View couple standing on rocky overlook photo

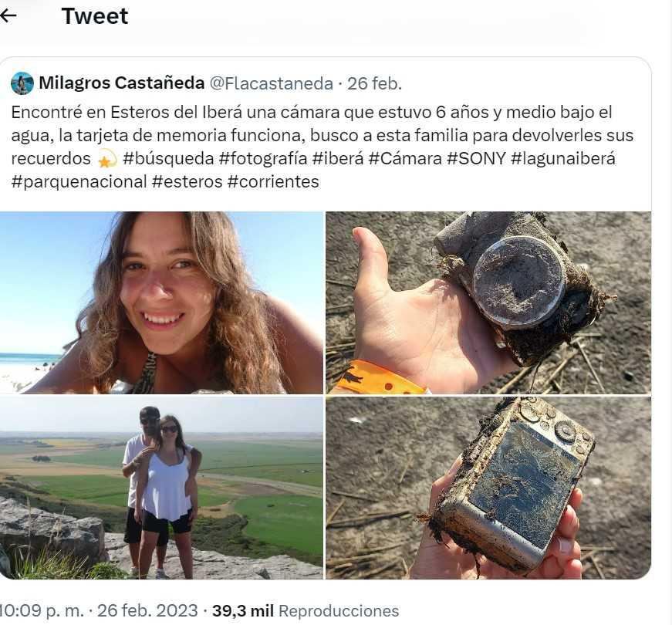(161, 488)
